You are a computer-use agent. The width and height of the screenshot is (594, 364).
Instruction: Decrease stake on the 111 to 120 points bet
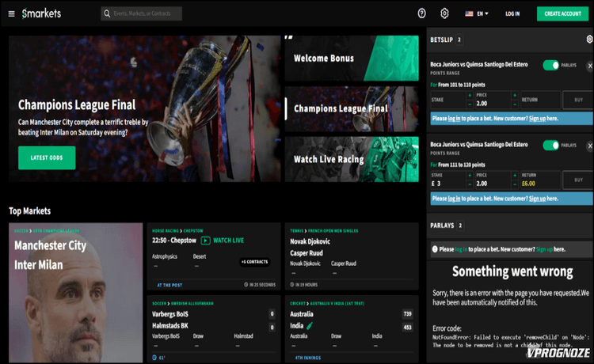tap(470, 184)
